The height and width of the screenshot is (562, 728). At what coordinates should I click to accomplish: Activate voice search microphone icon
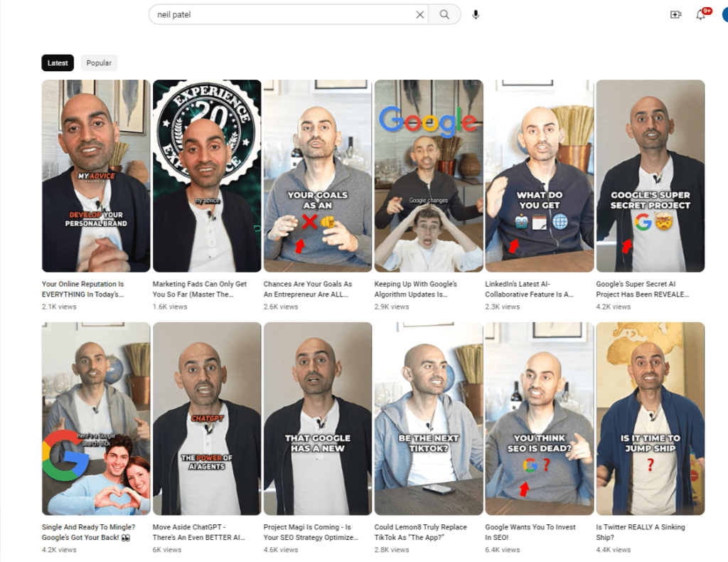[x=476, y=15]
